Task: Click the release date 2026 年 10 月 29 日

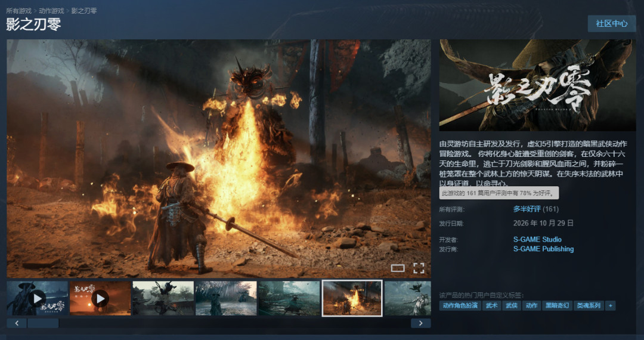Action: point(543,223)
